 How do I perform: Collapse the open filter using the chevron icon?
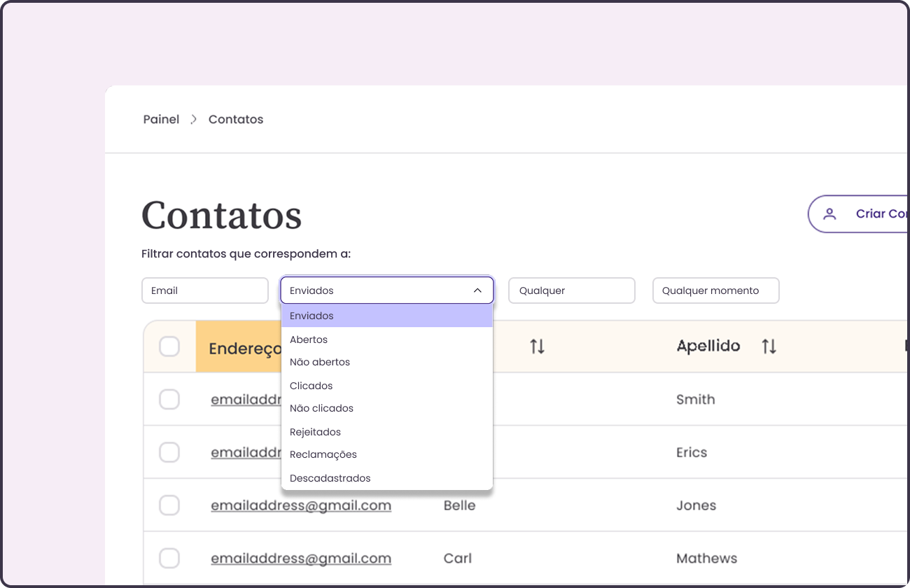[477, 290]
